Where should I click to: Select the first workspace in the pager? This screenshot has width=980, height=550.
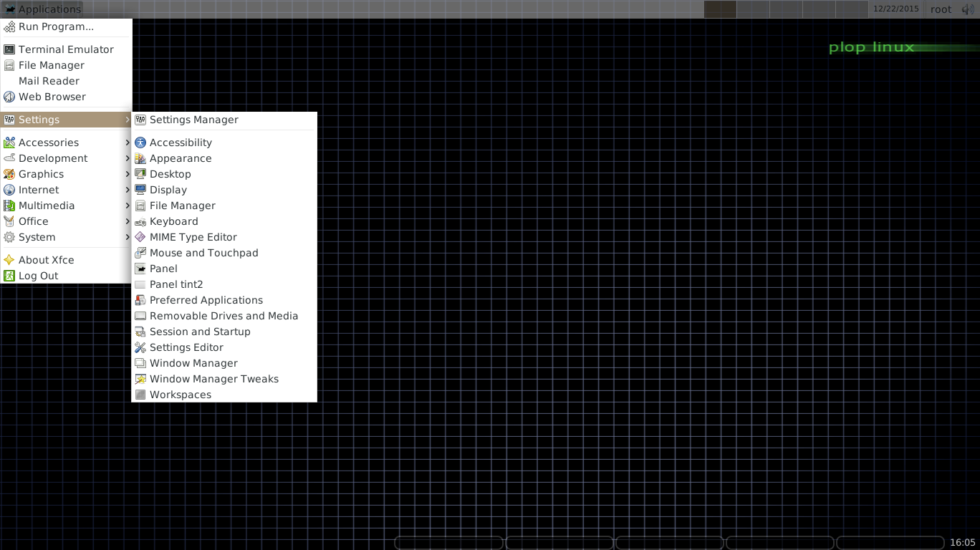point(720,9)
